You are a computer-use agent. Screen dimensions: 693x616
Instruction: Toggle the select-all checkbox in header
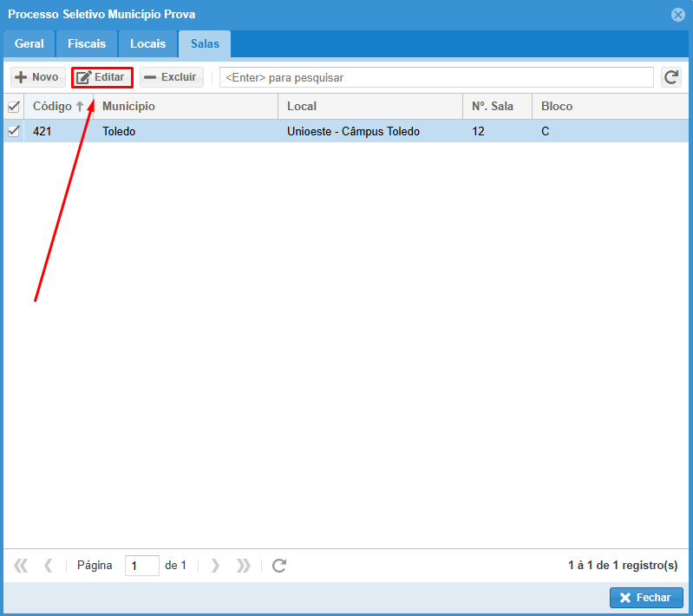[x=14, y=107]
